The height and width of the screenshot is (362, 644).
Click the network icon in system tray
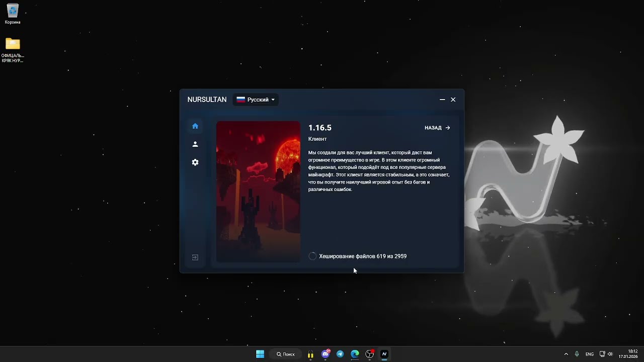pos(602,354)
